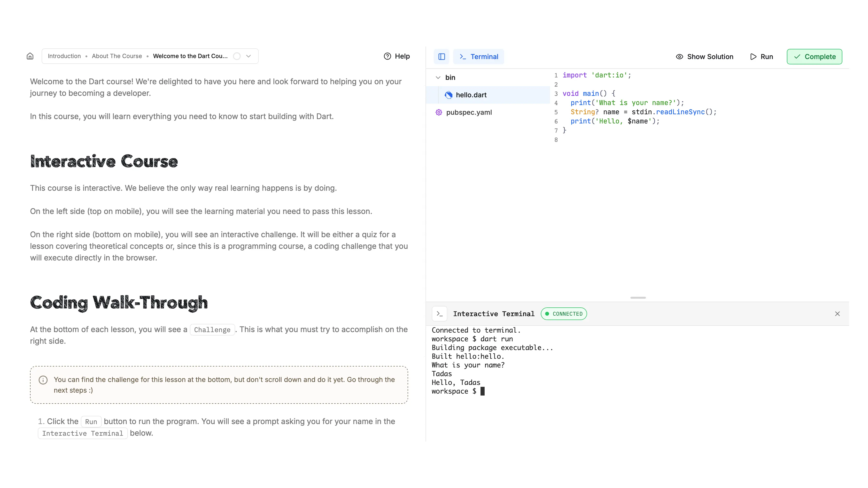The width and height of the screenshot is (868, 488).
Task: Click the Dart file icon beside hello.dart
Action: pyautogui.click(x=449, y=95)
